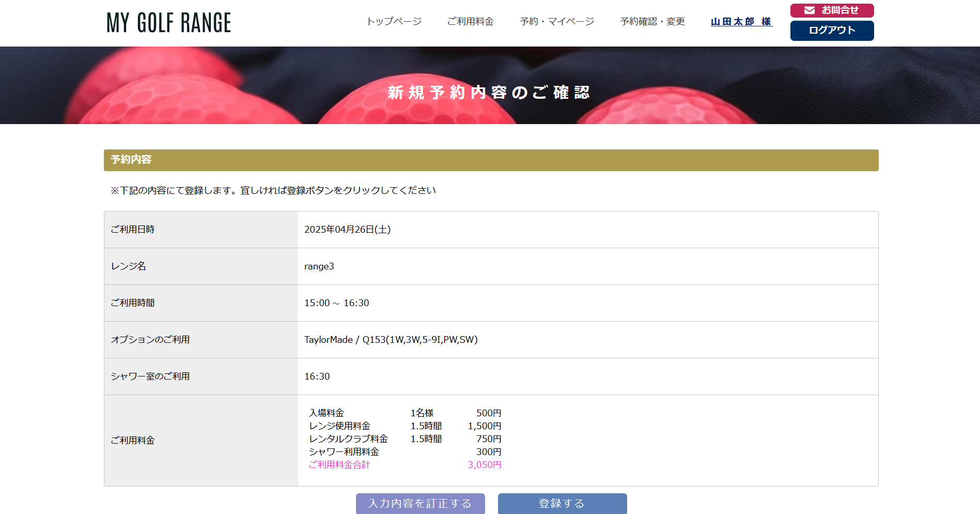Click the 山田太郎 様 user name link

(741, 21)
